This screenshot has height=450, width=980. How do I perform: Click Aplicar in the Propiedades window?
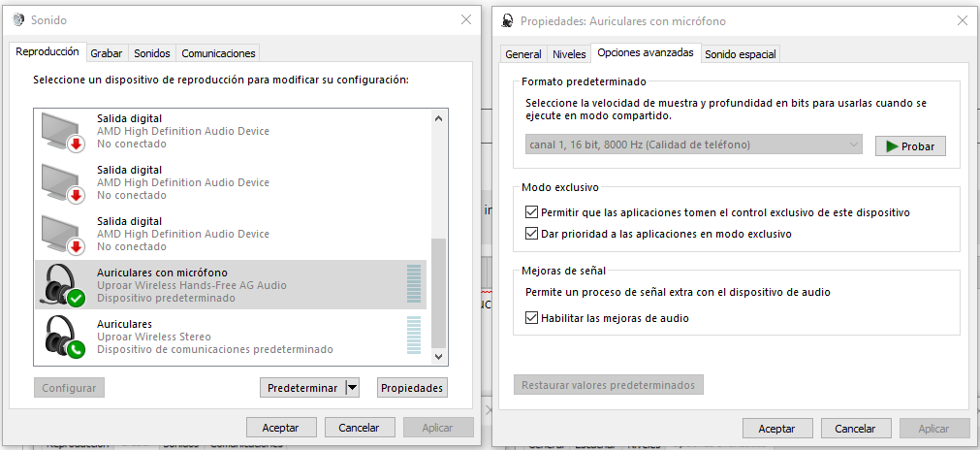click(934, 428)
